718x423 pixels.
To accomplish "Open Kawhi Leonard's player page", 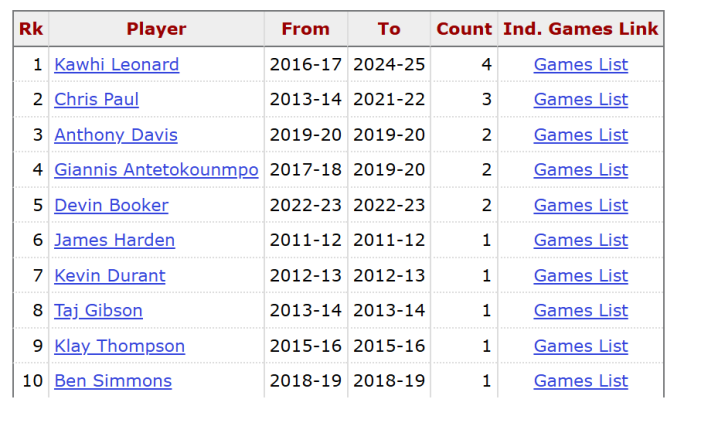I will pyautogui.click(x=116, y=65).
